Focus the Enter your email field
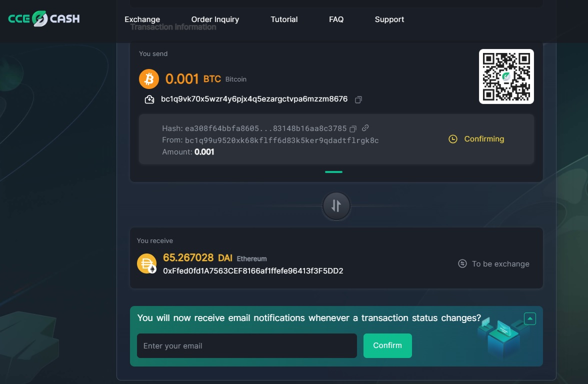Image resolution: width=588 pixels, height=384 pixels. 247,346
